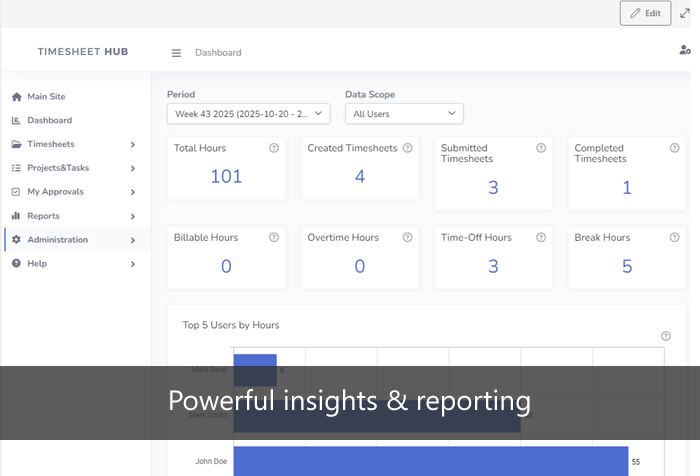Click the expand fullscreen arrow icon
Image resolution: width=700 pixels, height=476 pixels.
coord(686,13)
